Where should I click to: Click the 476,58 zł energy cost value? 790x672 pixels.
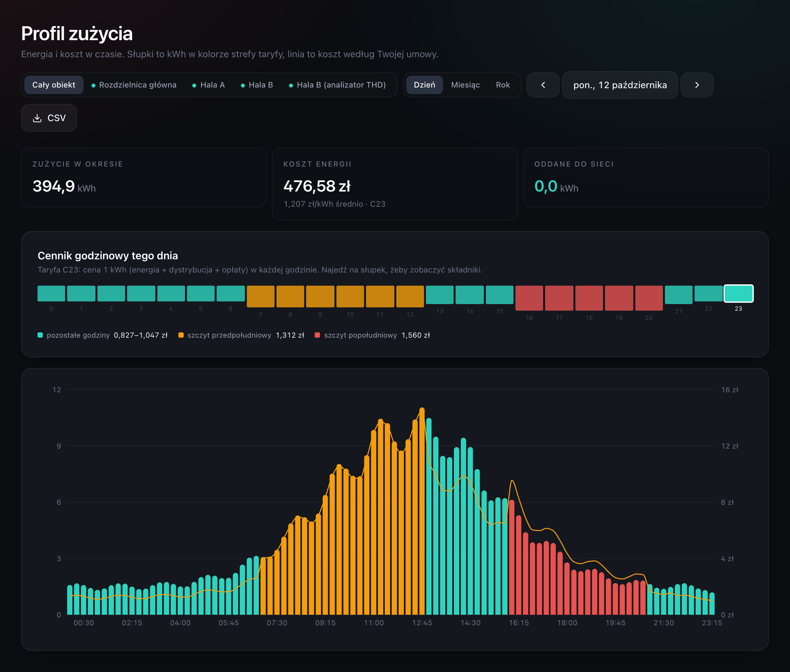pyautogui.click(x=317, y=186)
